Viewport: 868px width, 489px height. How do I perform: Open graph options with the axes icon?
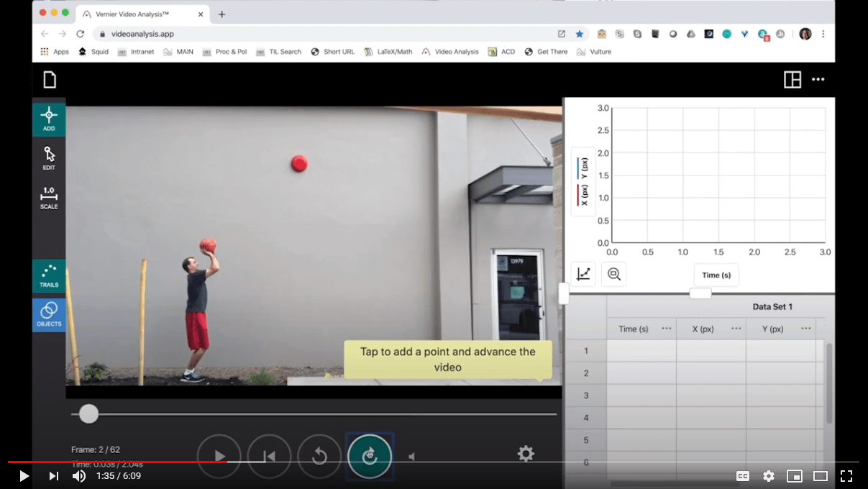(583, 273)
